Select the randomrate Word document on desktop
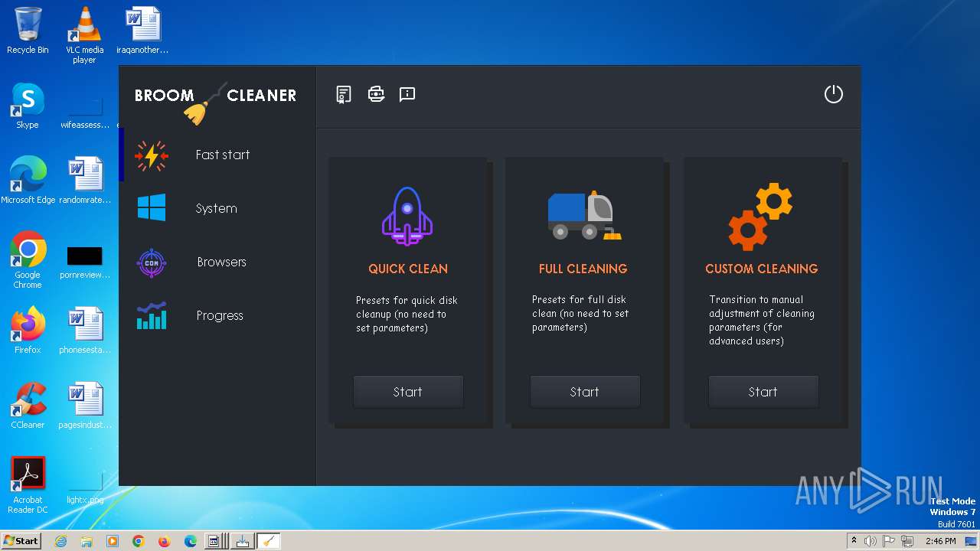The height and width of the screenshot is (551, 980). (x=85, y=181)
